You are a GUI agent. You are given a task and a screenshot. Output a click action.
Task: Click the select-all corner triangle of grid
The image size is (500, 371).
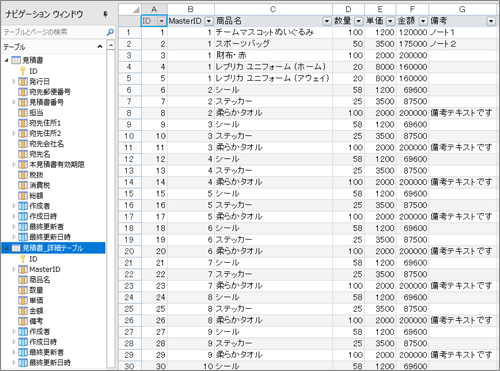click(136, 10)
